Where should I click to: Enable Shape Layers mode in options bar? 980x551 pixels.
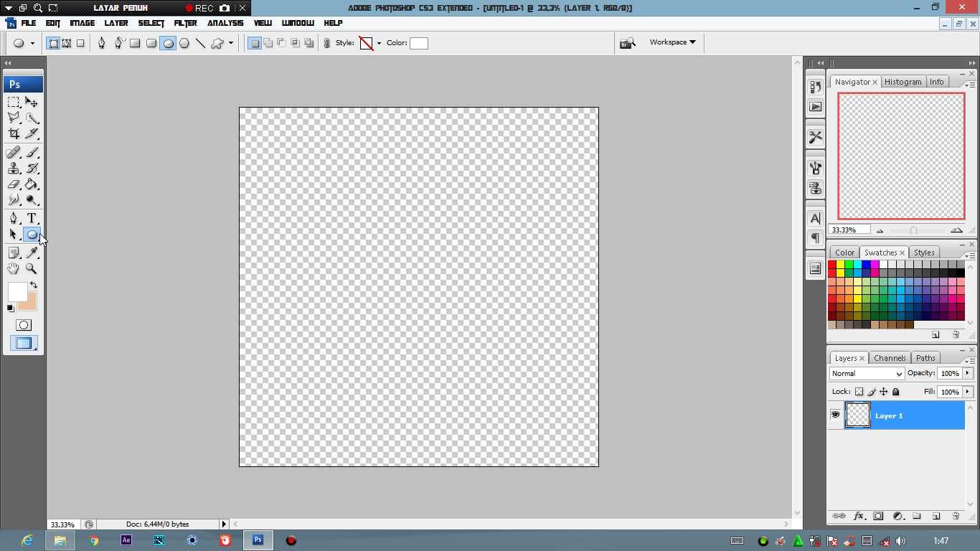pyautogui.click(x=53, y=43)
